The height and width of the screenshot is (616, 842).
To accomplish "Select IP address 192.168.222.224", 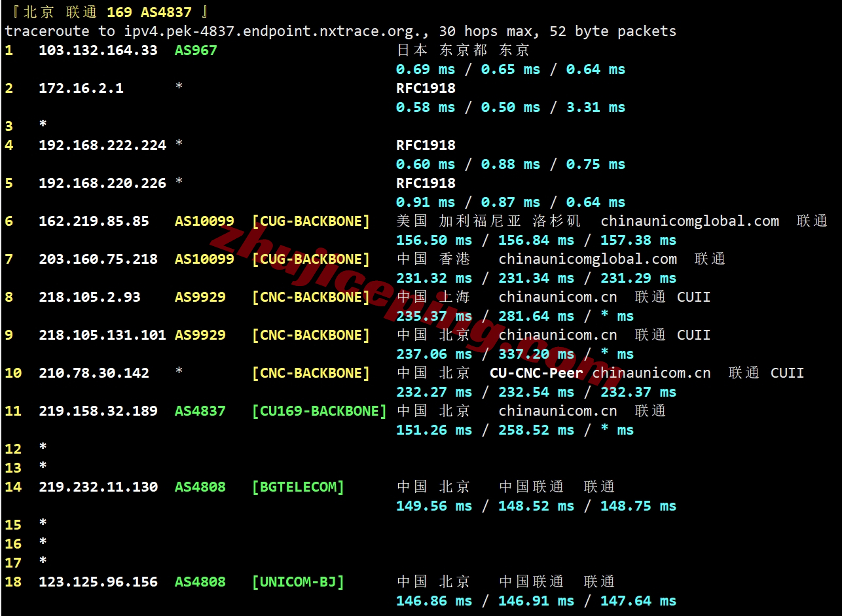I will tap(103, 145).
